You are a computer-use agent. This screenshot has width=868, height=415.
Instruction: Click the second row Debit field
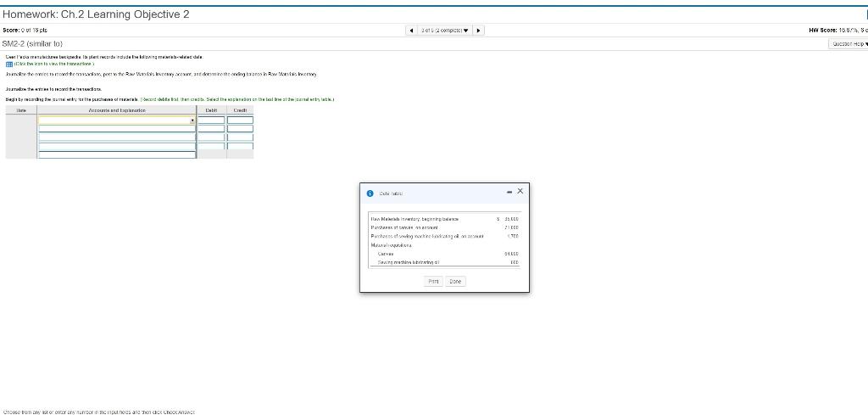(x=211, y=128)
